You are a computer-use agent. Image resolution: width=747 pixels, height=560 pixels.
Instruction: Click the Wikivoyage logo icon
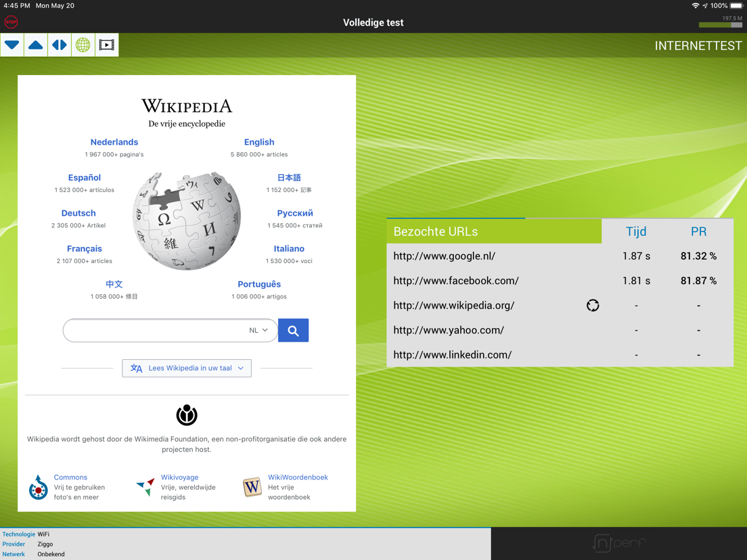pyautogui.click(x=145, y=487)
